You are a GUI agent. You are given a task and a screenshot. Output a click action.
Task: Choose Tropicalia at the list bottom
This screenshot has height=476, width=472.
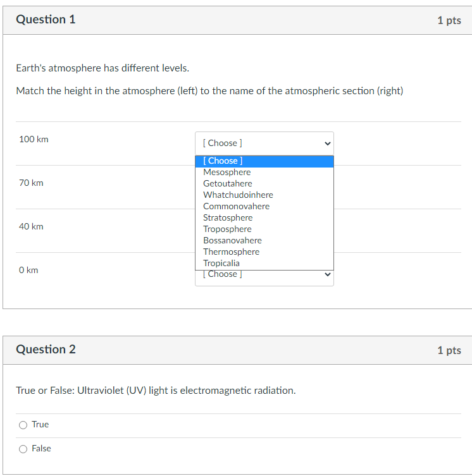click(x=264, y=263)
